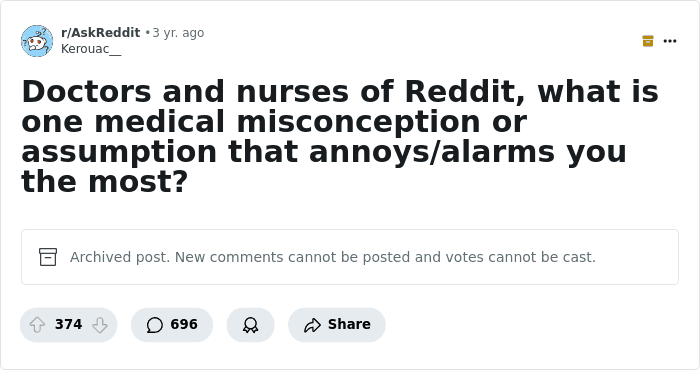
Task: Click the comment bubble icon
Action: tap(154, 325)
